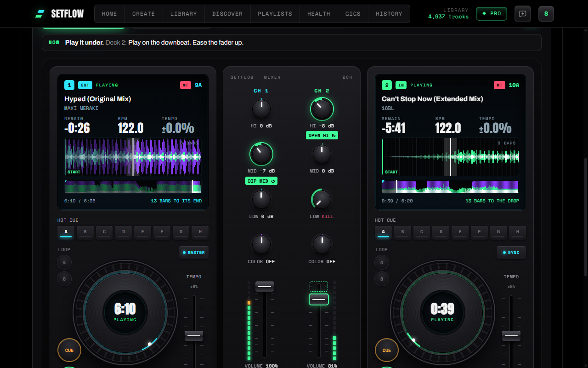Set 8-beat loop on deck 1
This screenshot has height=368, width=588.
coord(64,279)
